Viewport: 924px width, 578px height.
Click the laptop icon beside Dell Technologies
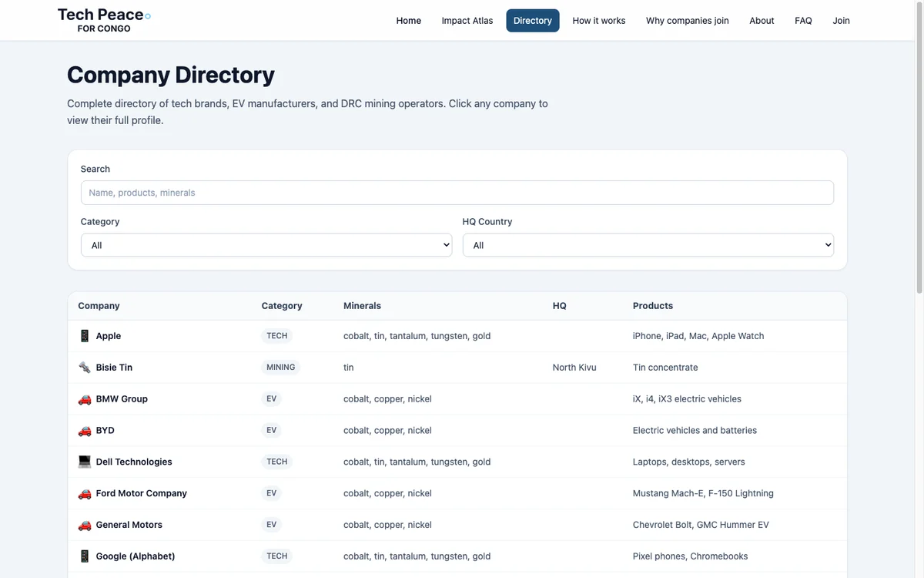[85, 462]
